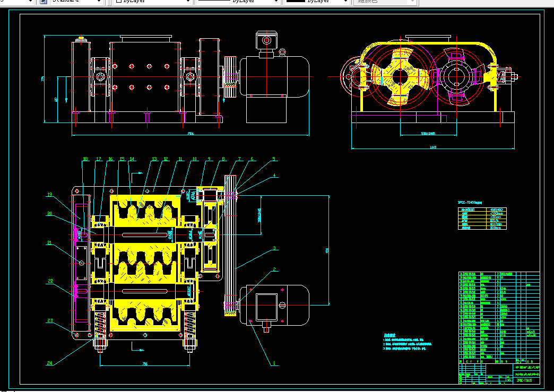Open the ByLayer linetype control dropdown
The image size is (554, 392).
tap(237, 2)
